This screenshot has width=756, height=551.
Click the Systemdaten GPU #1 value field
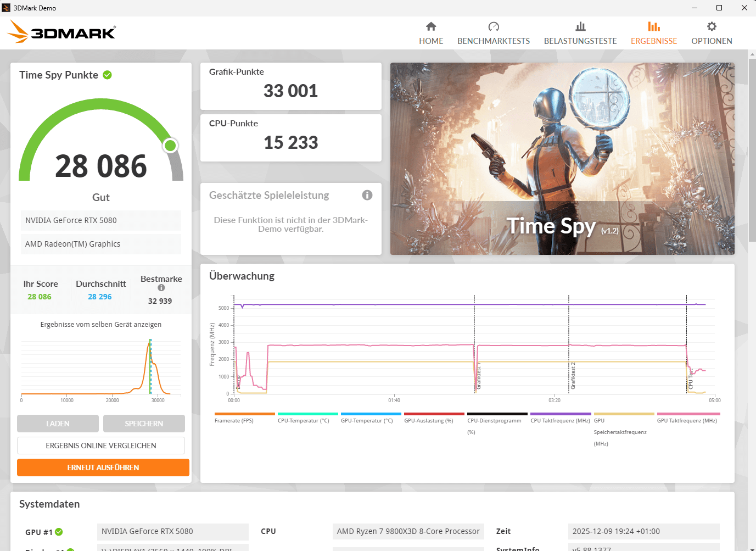coord(173,531)
